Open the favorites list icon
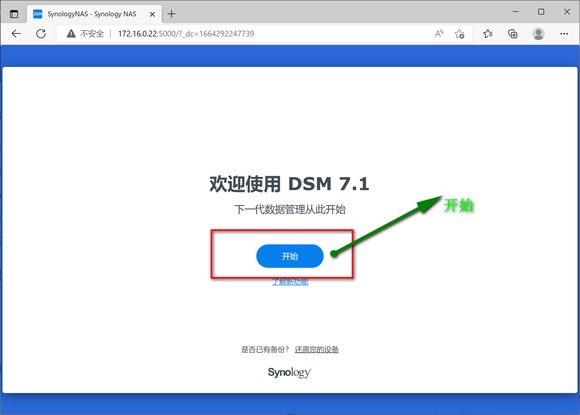Screen dimensions: 580x415 488,34
